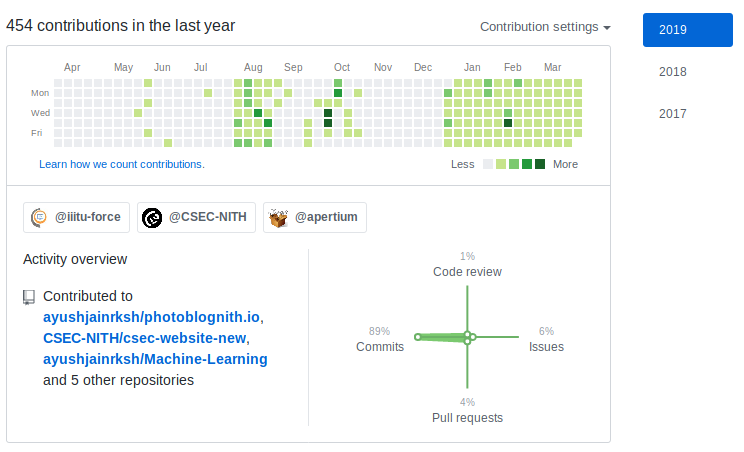The width and height of the screenshot is (744, 452).
Task: Click the lightest gray legend swatch
Action: pos(488,164)
